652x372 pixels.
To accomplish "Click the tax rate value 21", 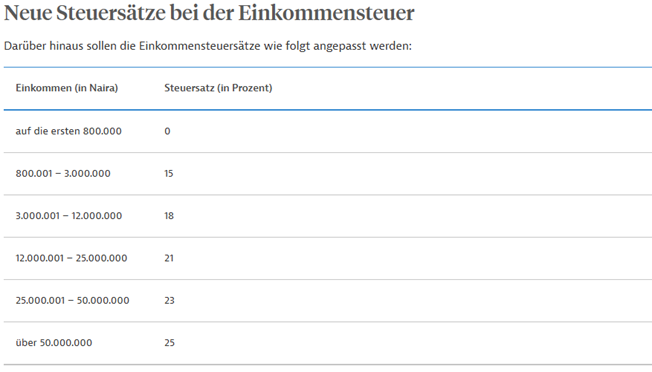I will (x=169, y=259).
